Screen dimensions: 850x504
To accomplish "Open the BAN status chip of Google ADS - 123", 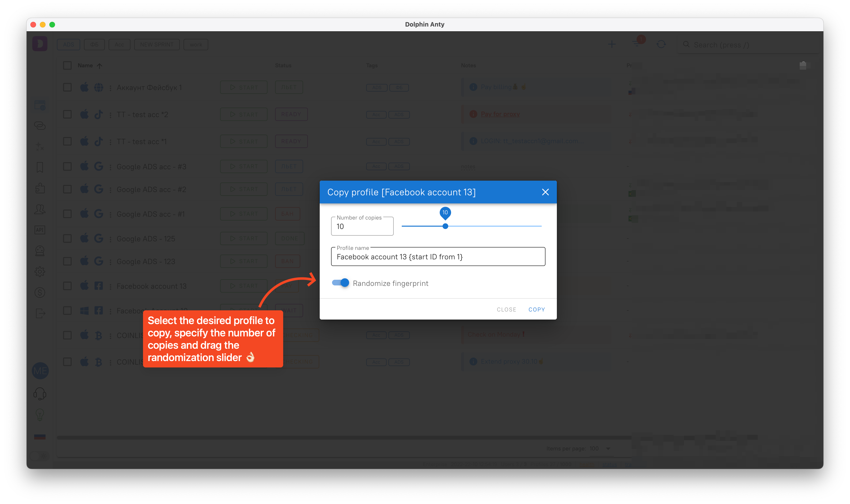I will 287,261.
